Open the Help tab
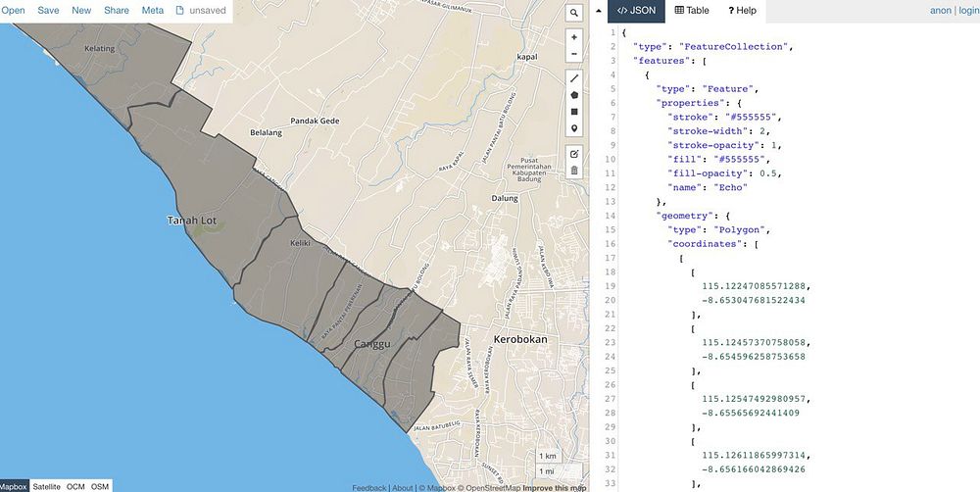 click(x=742, y=11)
